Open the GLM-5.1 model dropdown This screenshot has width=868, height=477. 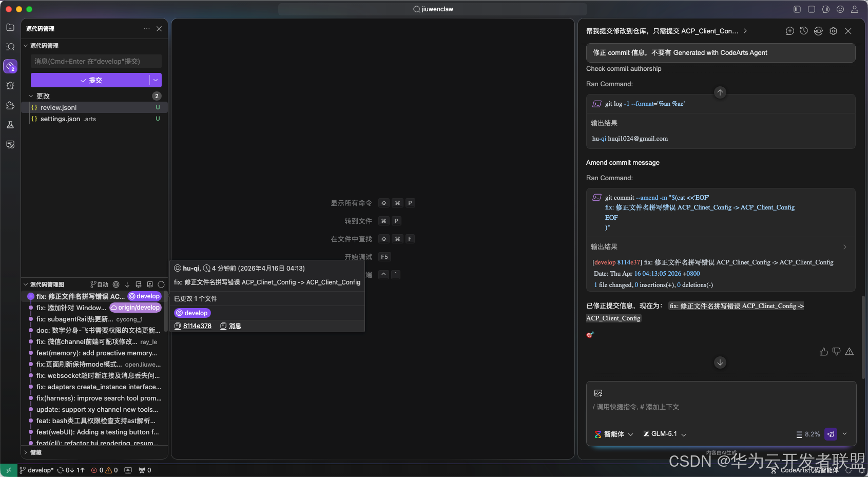point(665,434)
